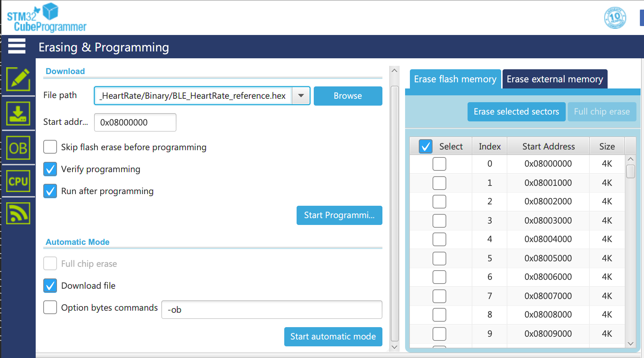Toggle the Select all sectors checkbox
Viewport: 644px width, 358px height.
[x=426, y=146]
